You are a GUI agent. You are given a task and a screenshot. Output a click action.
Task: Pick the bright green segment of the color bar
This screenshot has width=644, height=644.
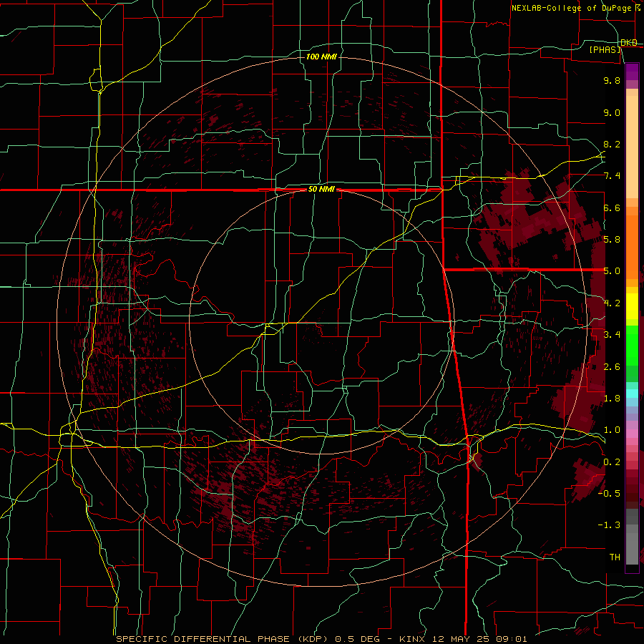pos(632,345)
